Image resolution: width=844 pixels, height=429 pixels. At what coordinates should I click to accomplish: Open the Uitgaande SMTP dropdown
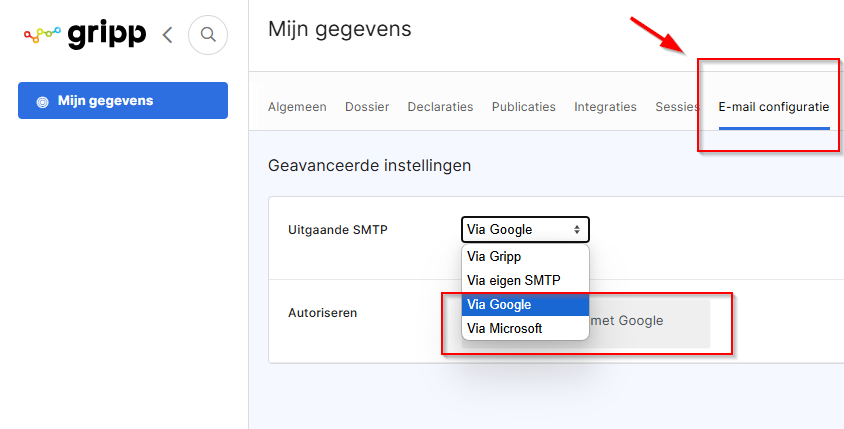[x=525, y=230]
